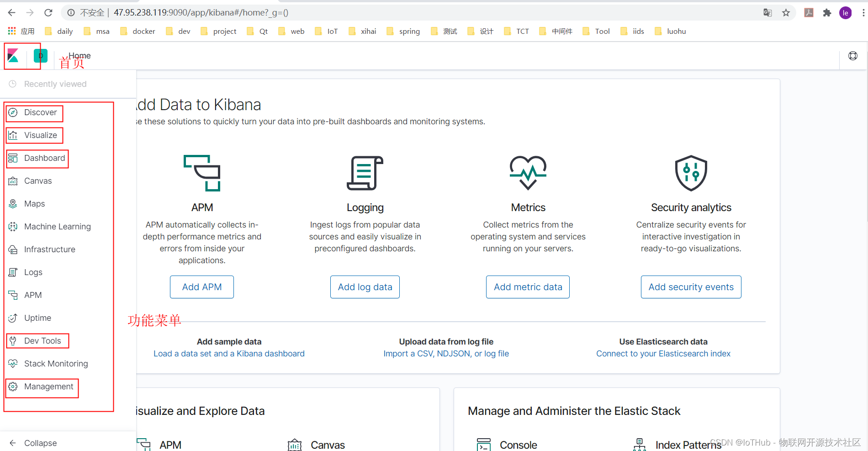Click the Add security events button

pos(691,287)
